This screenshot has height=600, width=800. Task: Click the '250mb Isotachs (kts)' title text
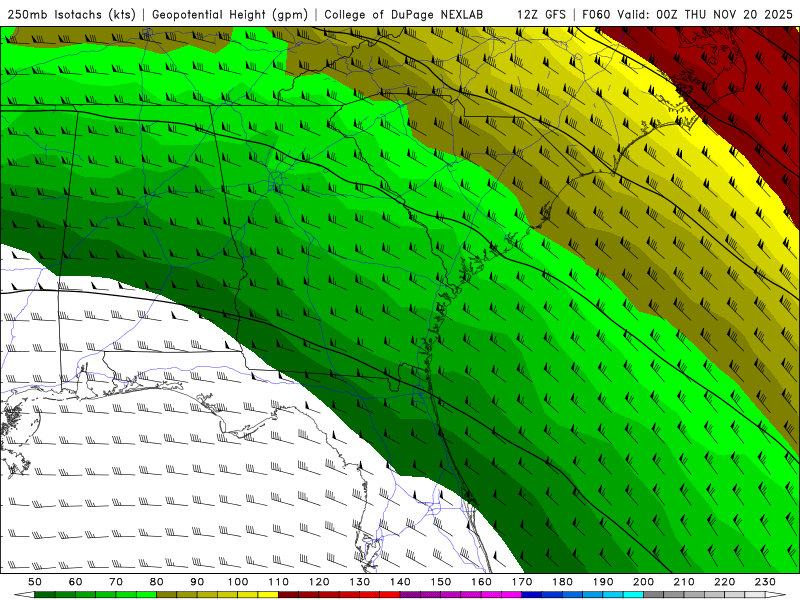click(x=71, y=14)
